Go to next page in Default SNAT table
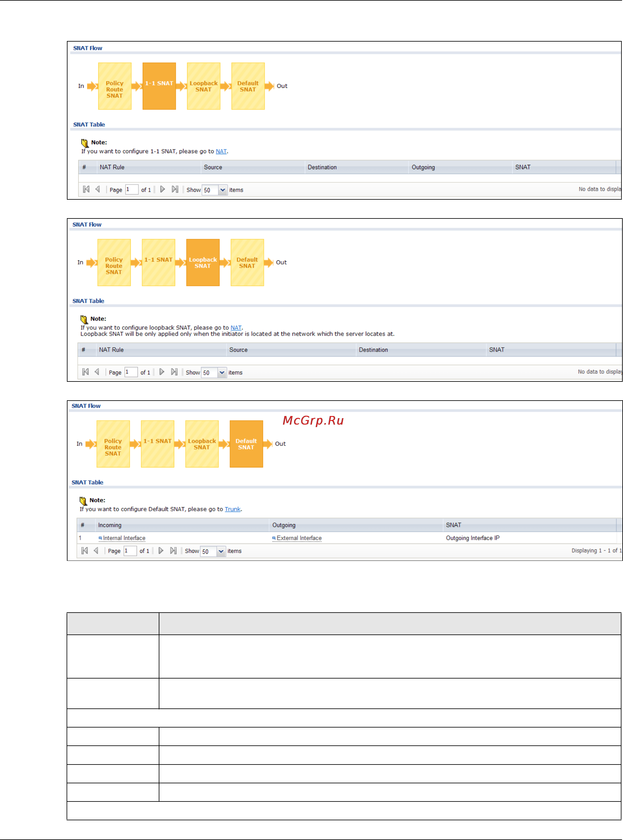 click(x=161, y=550)
